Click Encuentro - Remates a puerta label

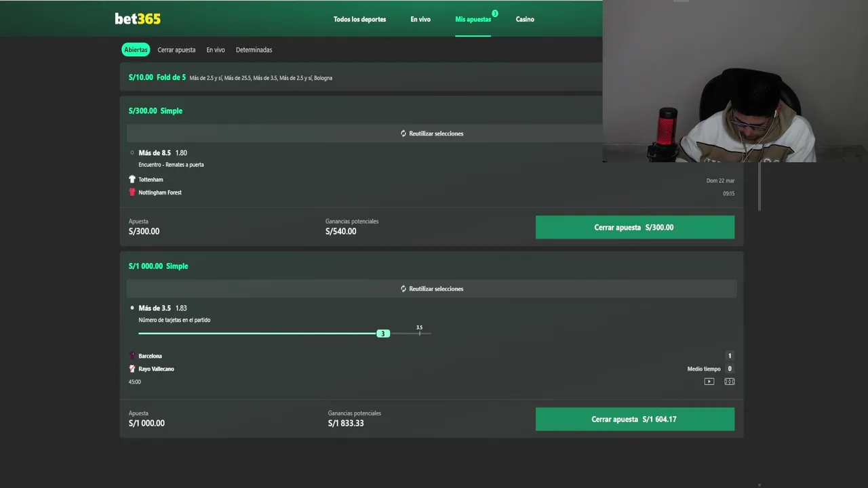coord(171,165)
